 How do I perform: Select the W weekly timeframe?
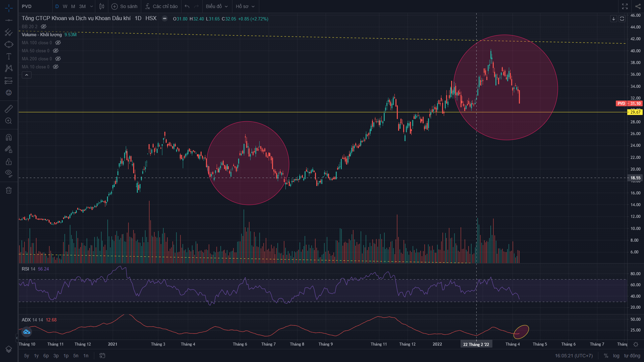point(65,6)
